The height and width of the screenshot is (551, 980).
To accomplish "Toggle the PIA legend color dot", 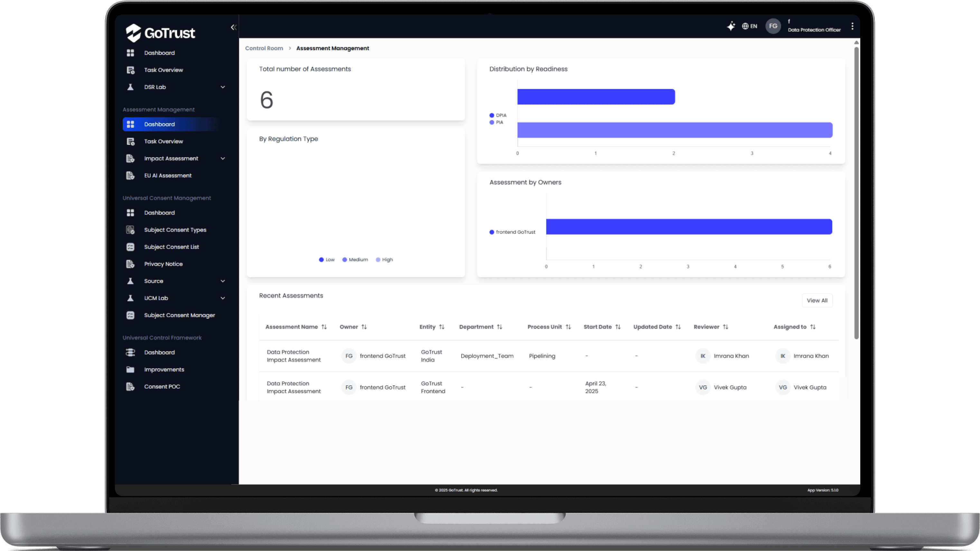I will [x=491, y=123].
